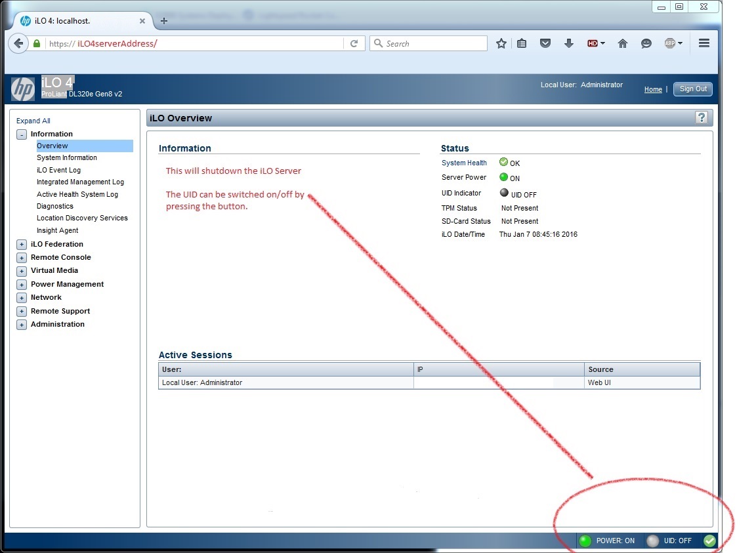
Task: Click the Source column header
Action: click(x=642, y=369)
